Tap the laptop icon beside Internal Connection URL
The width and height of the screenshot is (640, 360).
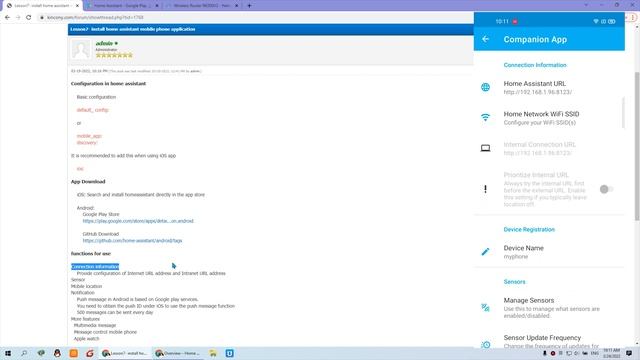pos(485,148)
